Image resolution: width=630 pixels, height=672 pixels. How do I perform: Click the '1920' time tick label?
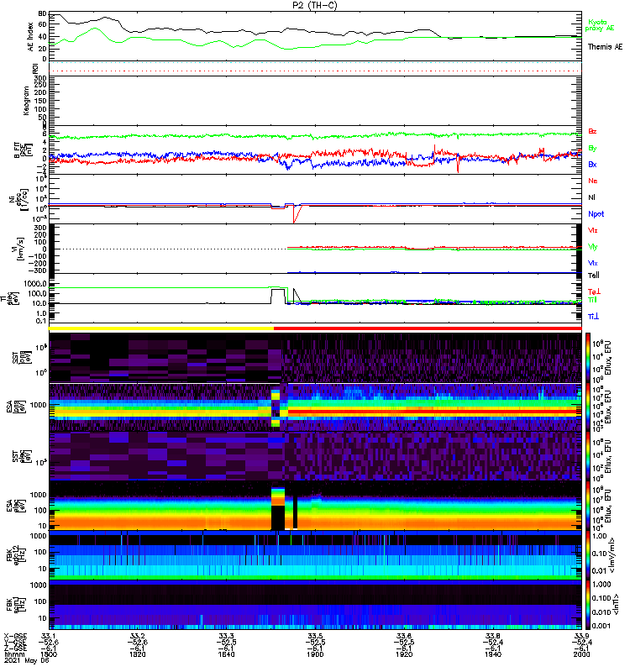pos(404,654)
